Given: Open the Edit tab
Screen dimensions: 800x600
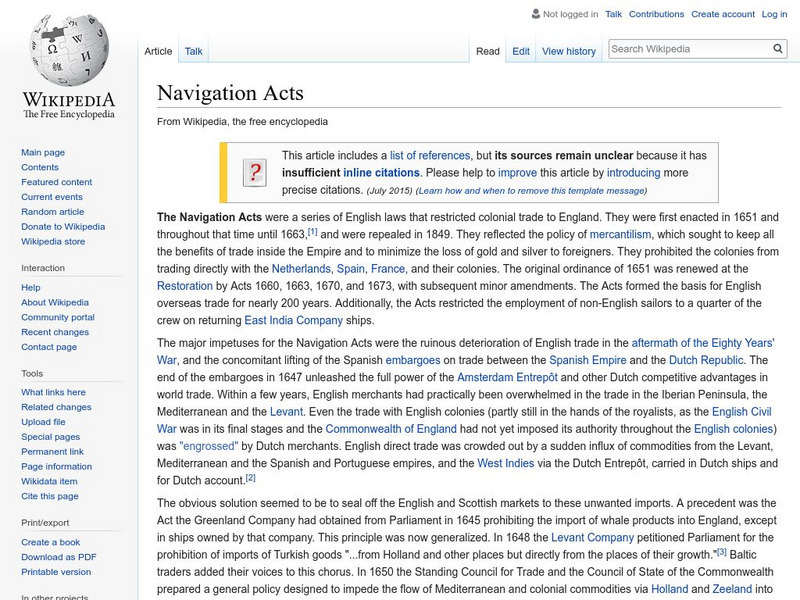Looking at the screenshot, I should click(x=519, y=50).
